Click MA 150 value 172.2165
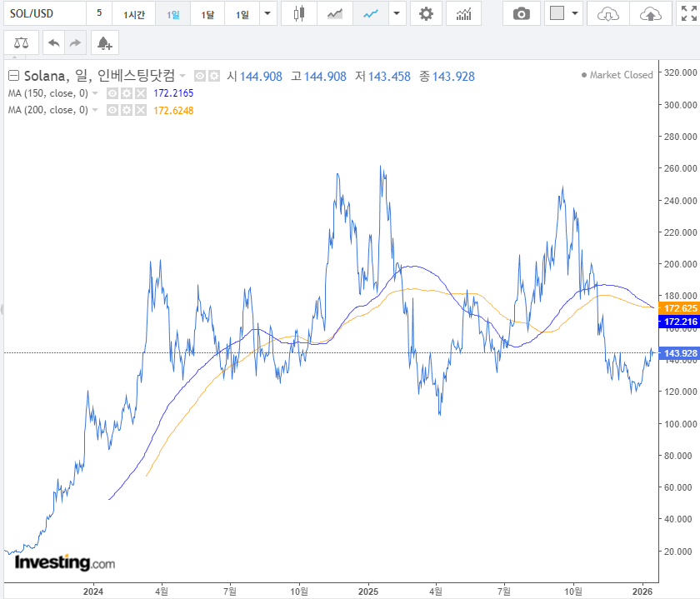The width and height of the screenshot is (700, 599). point(173,93)
